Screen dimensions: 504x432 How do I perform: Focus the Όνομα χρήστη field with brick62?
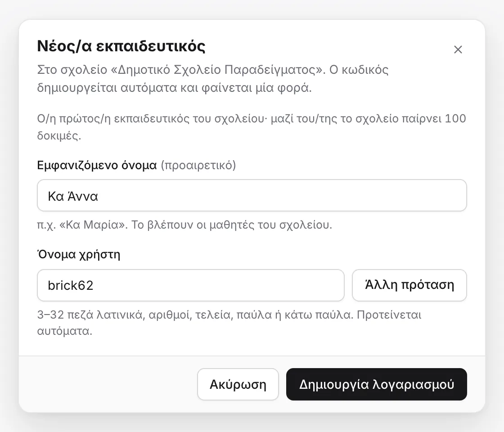point(191,285)
